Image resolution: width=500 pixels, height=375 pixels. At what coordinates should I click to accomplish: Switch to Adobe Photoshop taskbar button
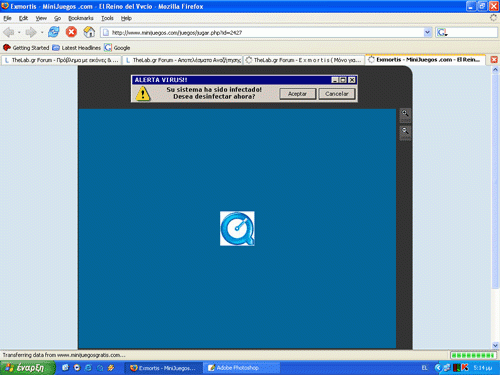pos(241,368)
